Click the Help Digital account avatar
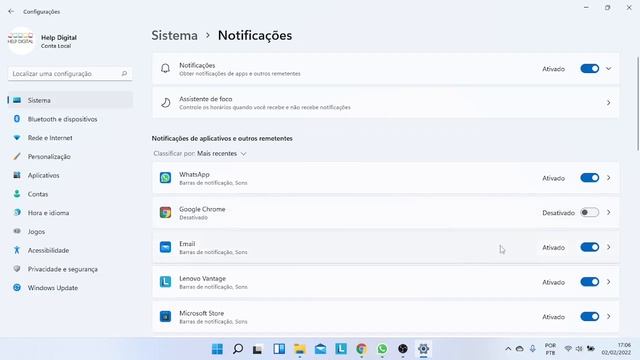Image resolution: width=640 pixels, height=360 pixels. coord(20,40)
